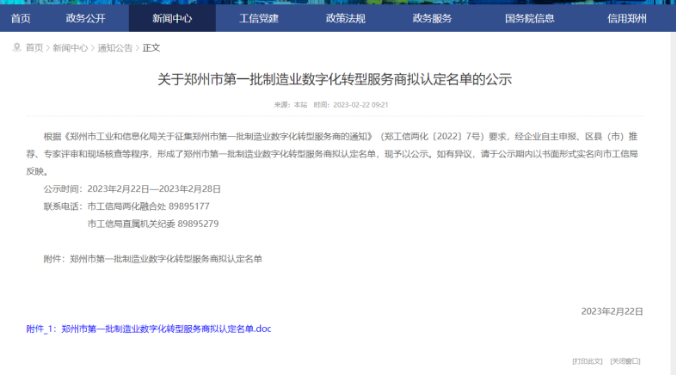Click the phone number 89895177 line
The width and height of the screenshot is (676, 379).
tap(127, 207)
